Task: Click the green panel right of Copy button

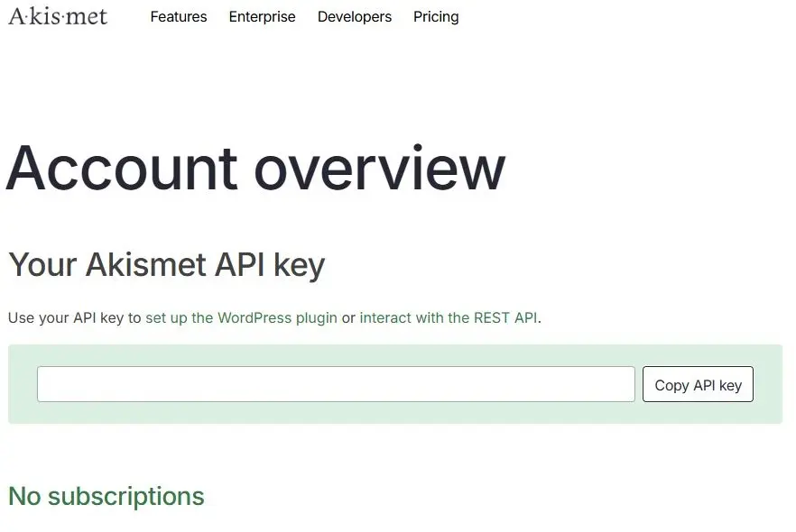Action: [x=768, y=384]
